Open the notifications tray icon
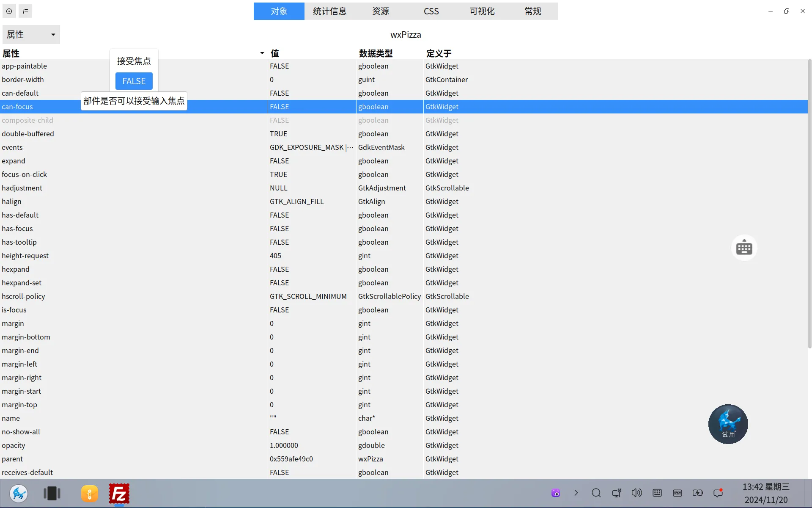The height and width of the screenshot is (508, 812). pos(718,493)
